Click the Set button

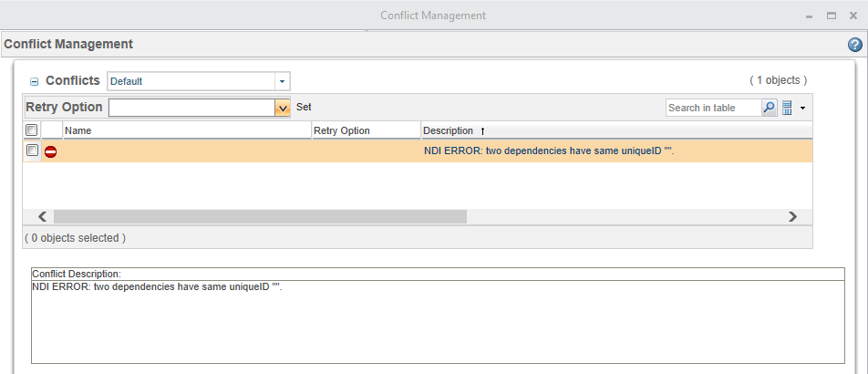click(304, 107)
